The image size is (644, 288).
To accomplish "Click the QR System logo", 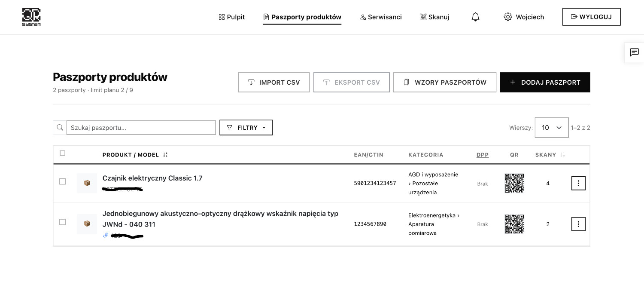I will [31, 17].
